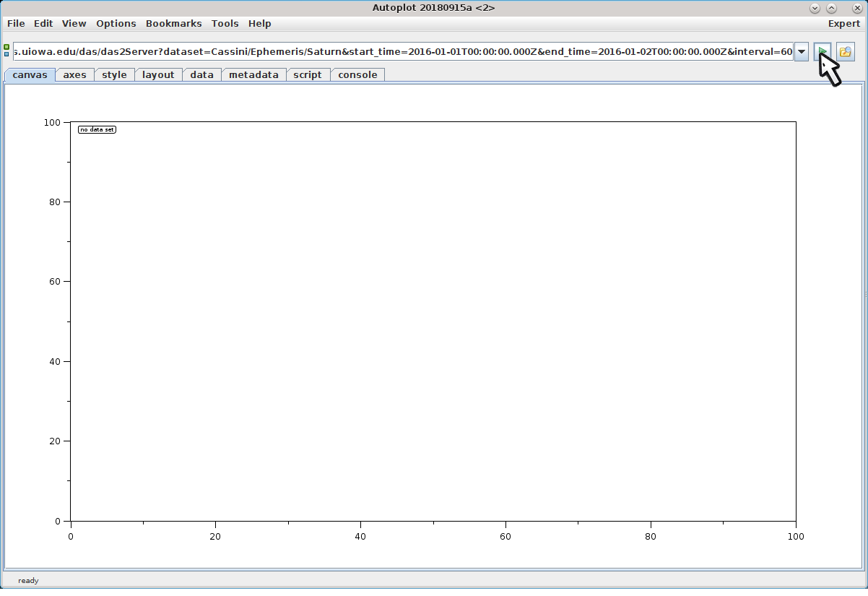This screenshot has height=596, width=868.
Task: Click the "no data set" plot legend label
Action: click(97, 130)
